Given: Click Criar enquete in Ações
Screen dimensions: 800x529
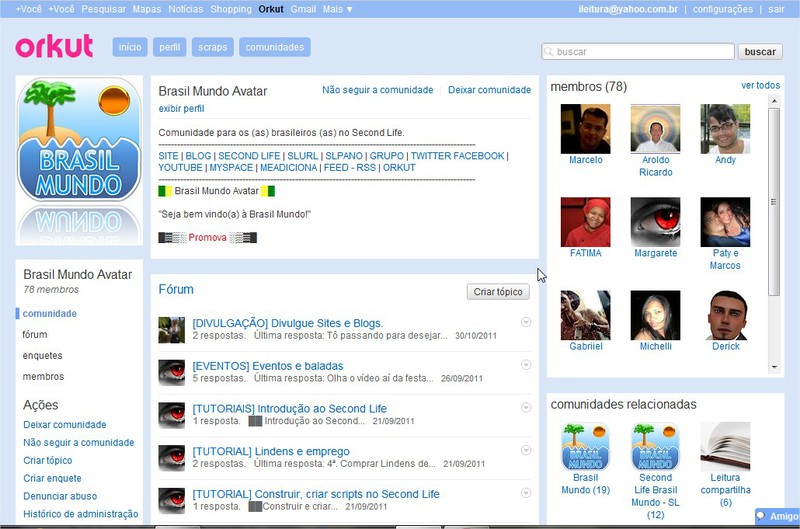Looking at the screenshot, I should pyautogui.click(x=52, y=478).
